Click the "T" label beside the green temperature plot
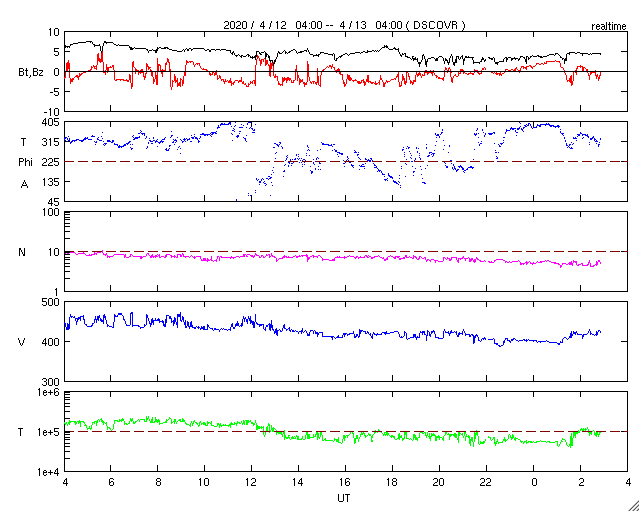Viewport: 640px width, 512px height. click(x=21, y=432)
